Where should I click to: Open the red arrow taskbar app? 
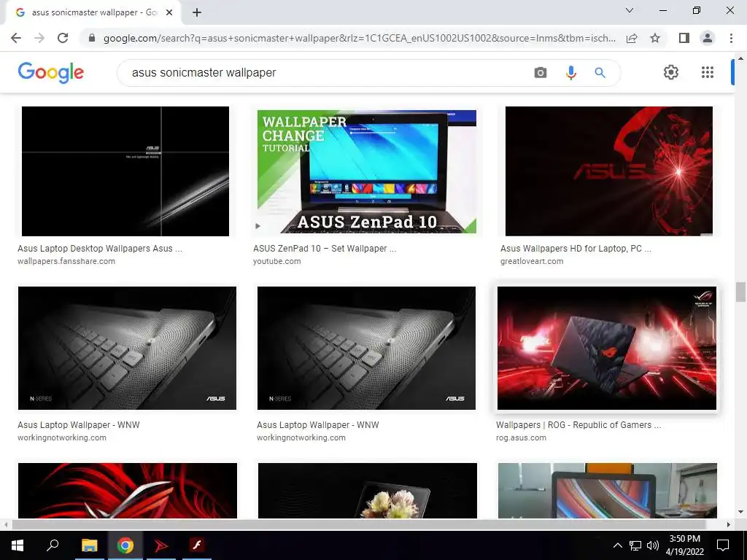pyautogui.click(x=161, y=545)
